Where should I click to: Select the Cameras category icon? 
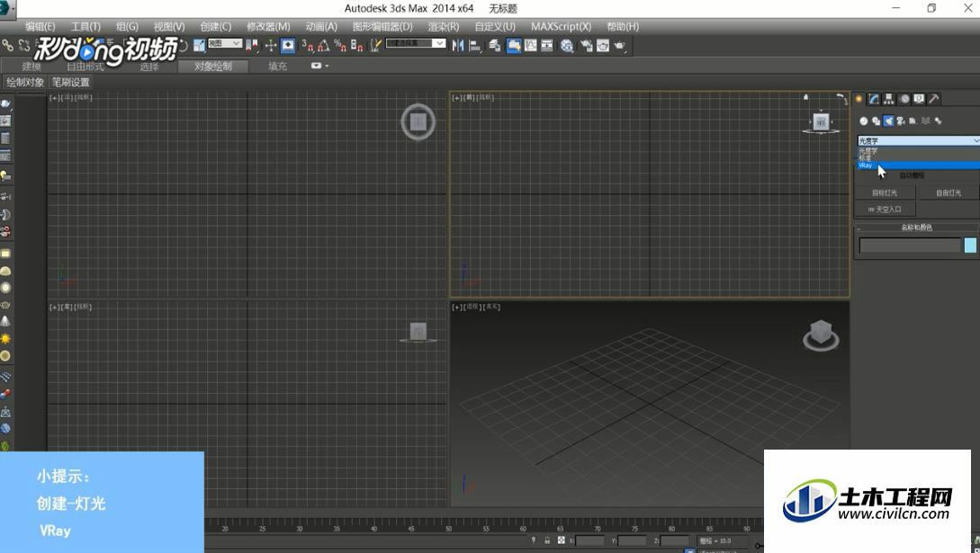tap(901, 121)
